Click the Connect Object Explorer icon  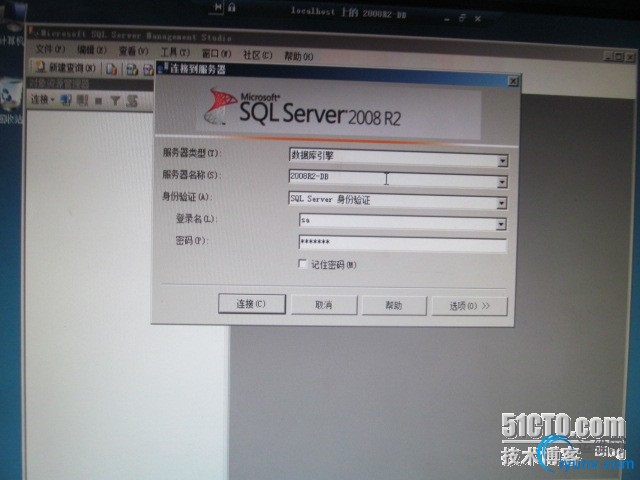66,100
